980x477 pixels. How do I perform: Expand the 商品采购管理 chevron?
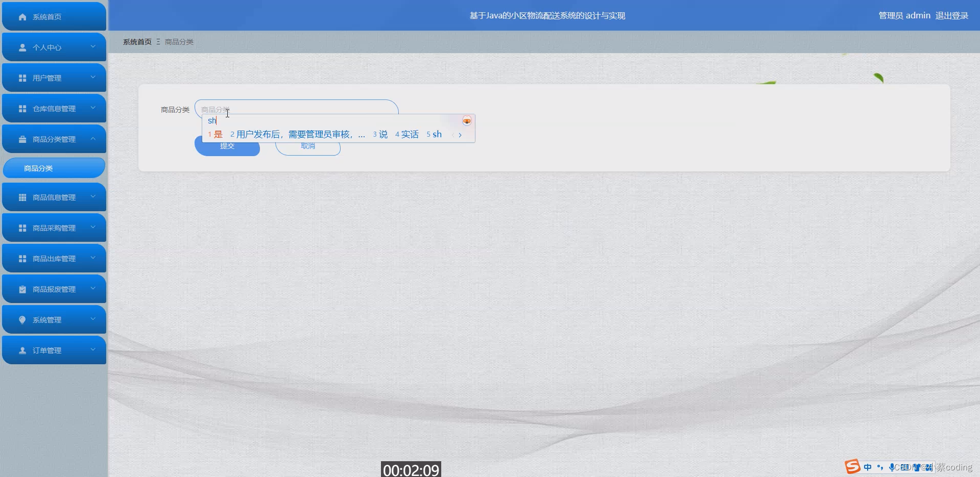click(x=93, y=227)
